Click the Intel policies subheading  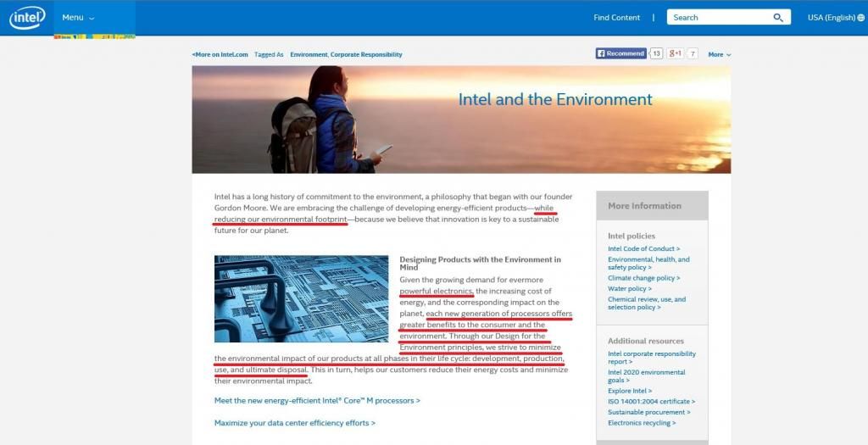point(631,236)
